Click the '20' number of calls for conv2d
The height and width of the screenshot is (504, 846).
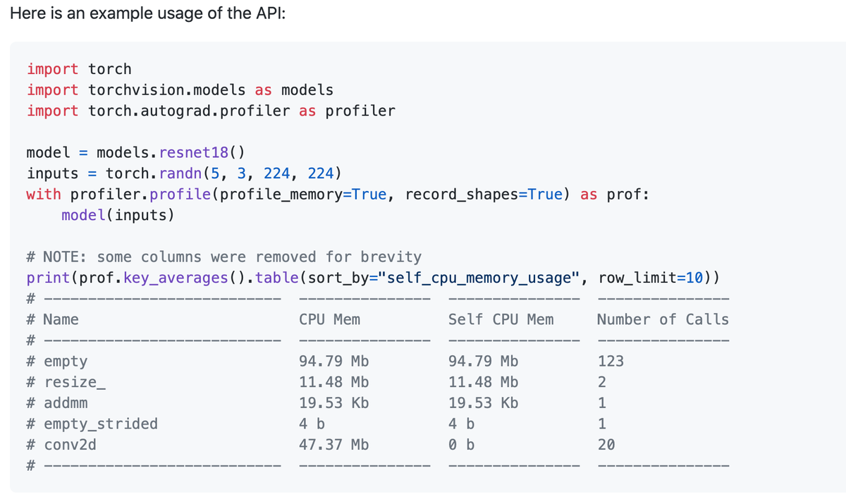pos(606,445)
